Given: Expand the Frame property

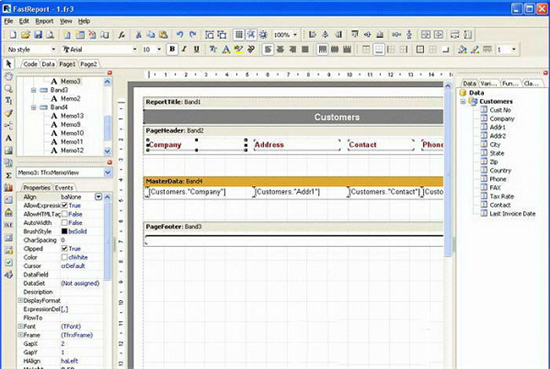Looking at the screenshot, I should [20, 335].
